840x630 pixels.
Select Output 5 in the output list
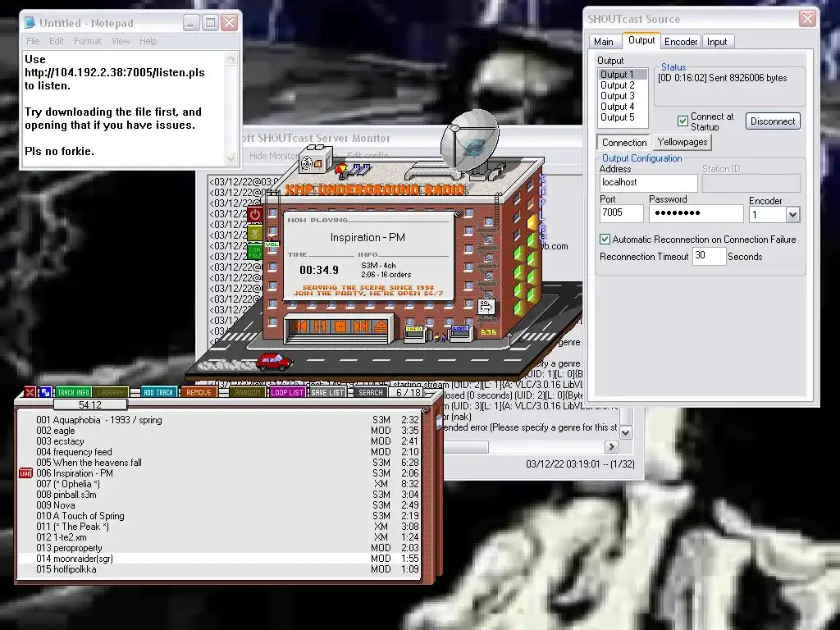click(623, 117)
